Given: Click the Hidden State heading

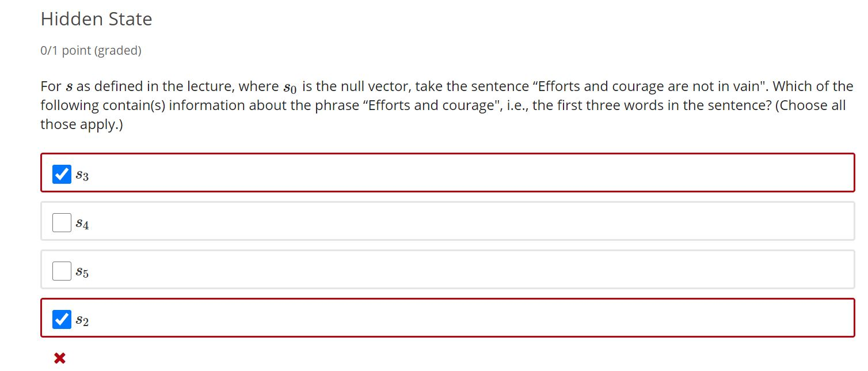Looking at the screenshot, I should click(x=96, y=19).
